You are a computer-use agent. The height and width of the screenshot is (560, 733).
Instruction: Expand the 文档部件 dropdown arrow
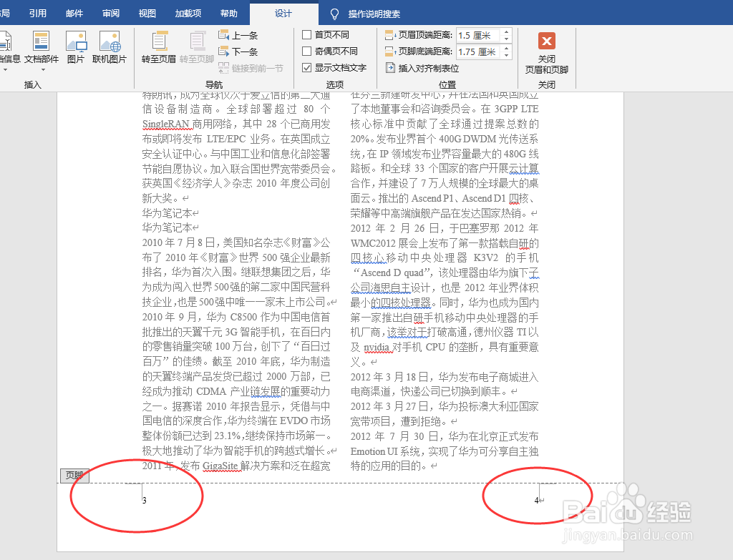click(x=43, y=69)
